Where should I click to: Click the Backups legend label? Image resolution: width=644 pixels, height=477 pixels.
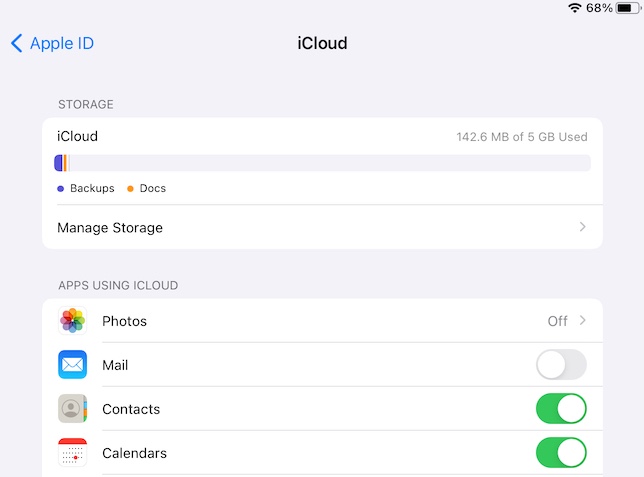tap(92, 188)
